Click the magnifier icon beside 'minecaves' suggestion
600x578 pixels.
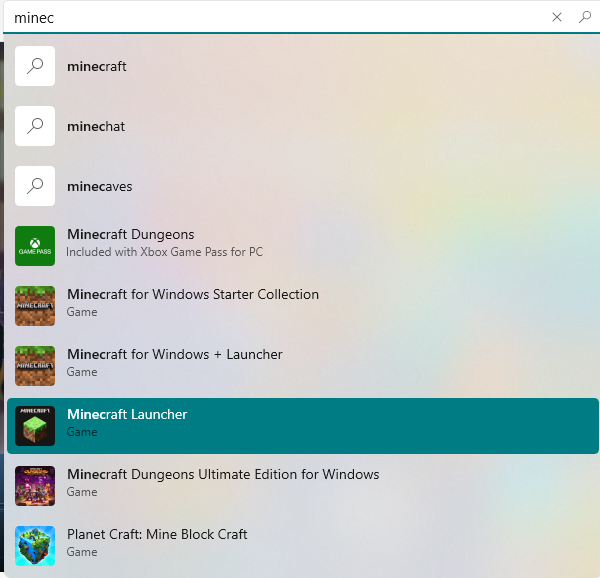35,186
